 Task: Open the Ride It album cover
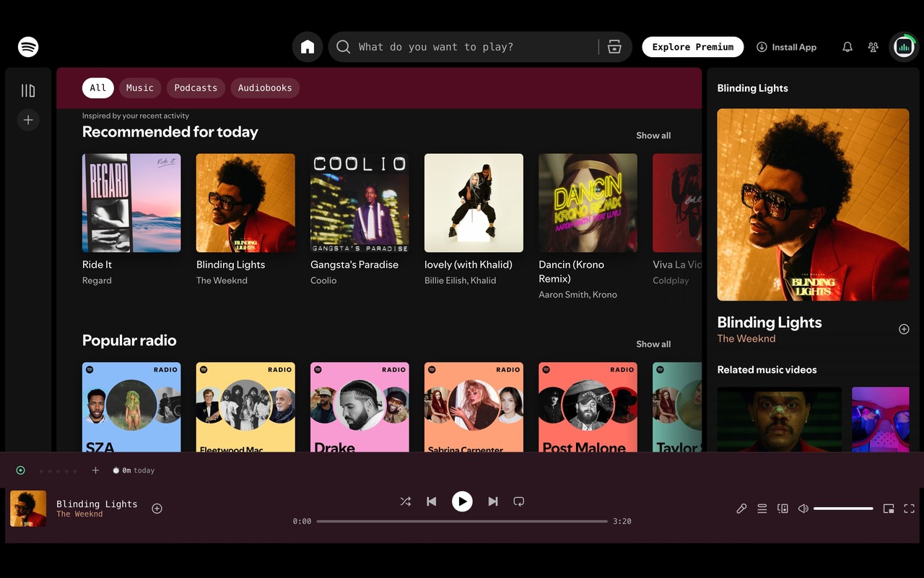click(131, 203)
